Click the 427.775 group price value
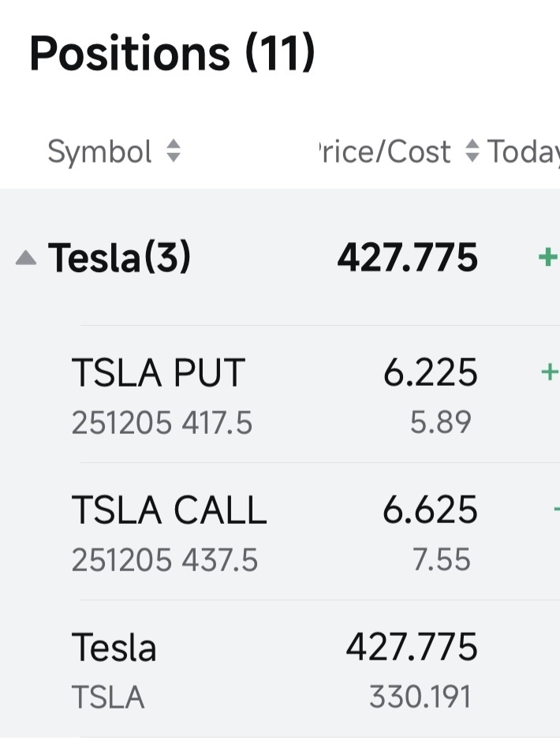 [x=407, y=258]
